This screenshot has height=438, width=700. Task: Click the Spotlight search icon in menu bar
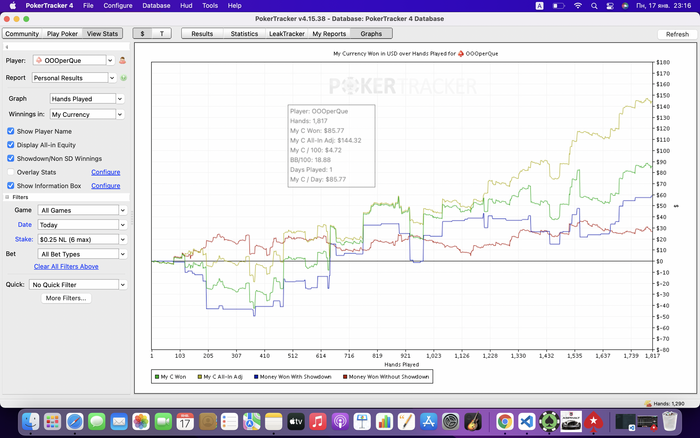594,6
